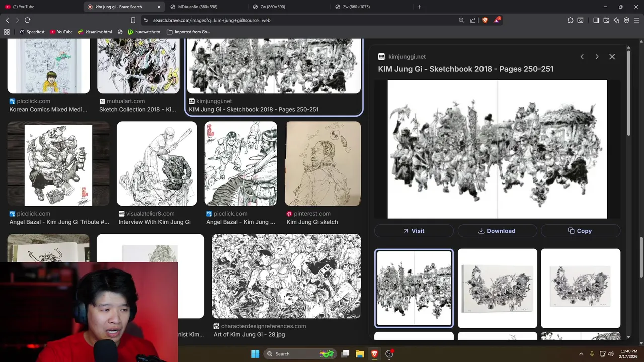
Task: Switch to the MDAuanBn (860×558) tab
Action: [206, 7]
